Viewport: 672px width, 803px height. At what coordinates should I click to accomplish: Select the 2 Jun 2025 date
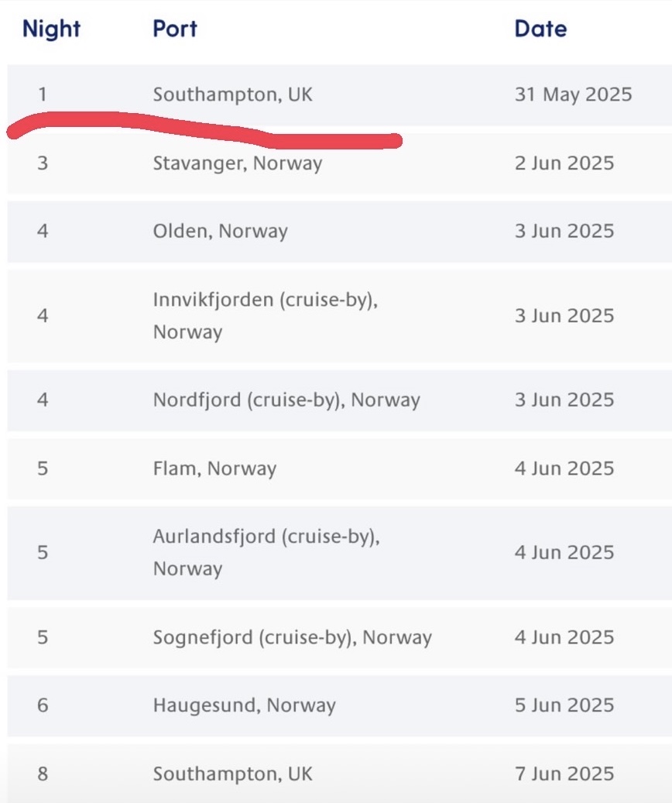point(564,163)
